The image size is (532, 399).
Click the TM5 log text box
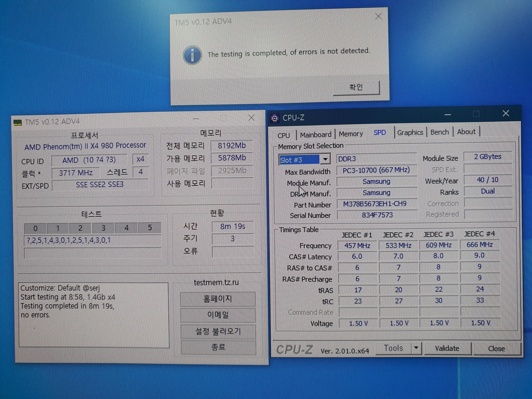(94, 315)
